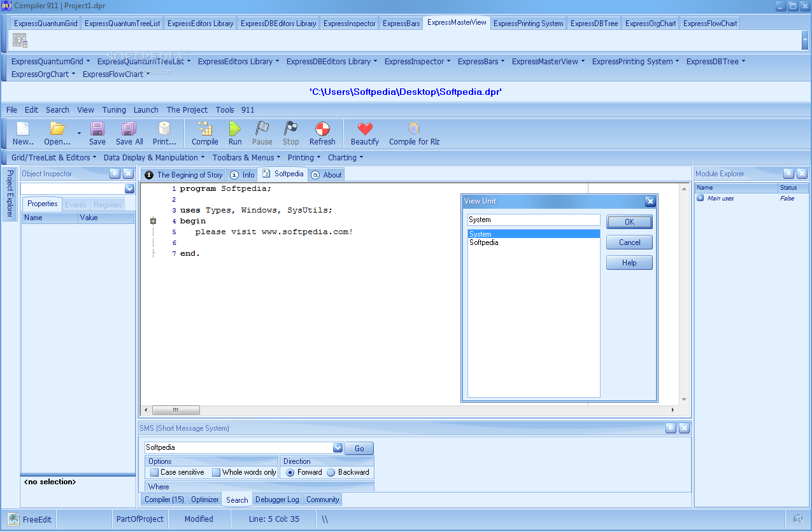Expand the Toolbars & Menus dropdown

(247, 157)
